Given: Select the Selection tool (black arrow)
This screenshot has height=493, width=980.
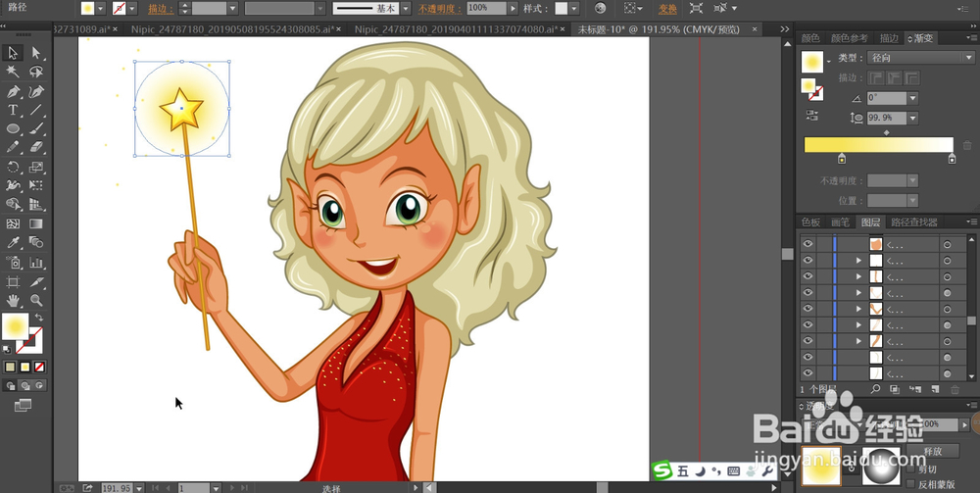Looking at the screenshot, I should [13, 53].
